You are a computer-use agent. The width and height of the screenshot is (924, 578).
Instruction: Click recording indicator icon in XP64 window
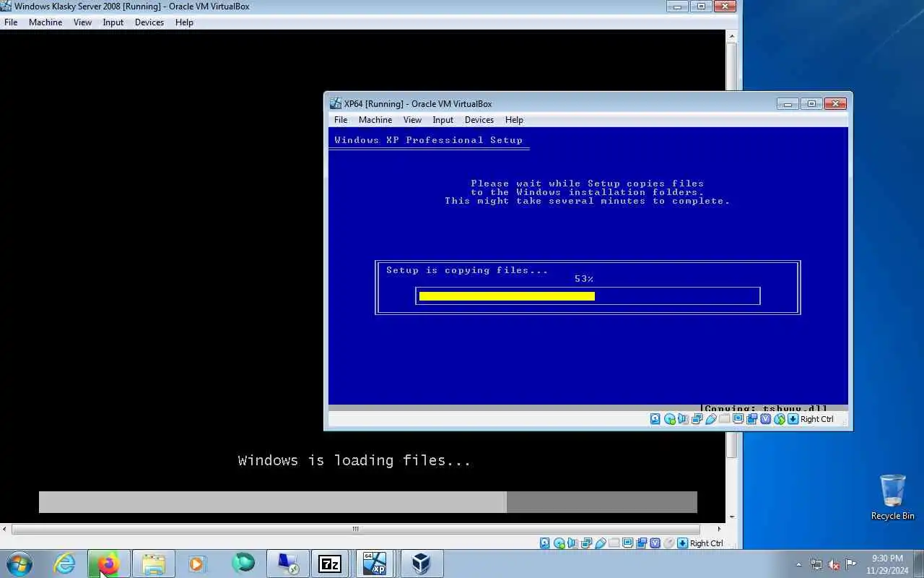click(751, 419)
